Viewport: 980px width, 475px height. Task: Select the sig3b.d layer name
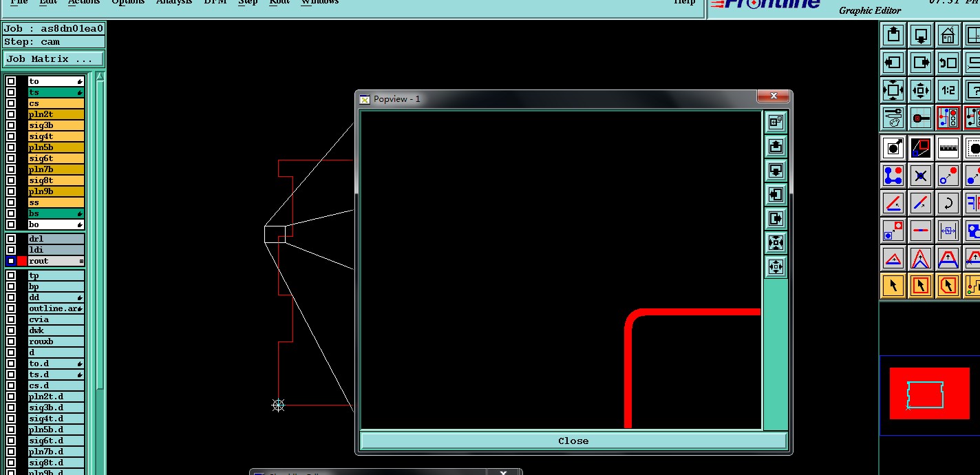[x=56, y=408]
